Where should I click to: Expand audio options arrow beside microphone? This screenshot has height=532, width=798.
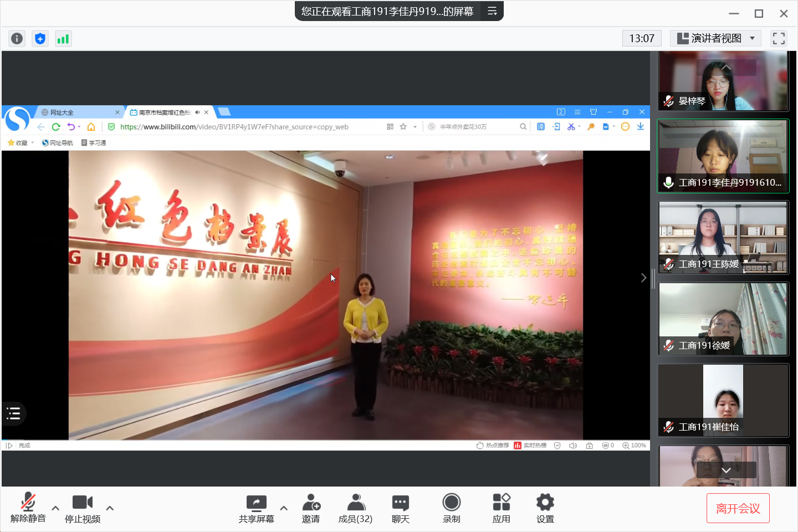55,508
